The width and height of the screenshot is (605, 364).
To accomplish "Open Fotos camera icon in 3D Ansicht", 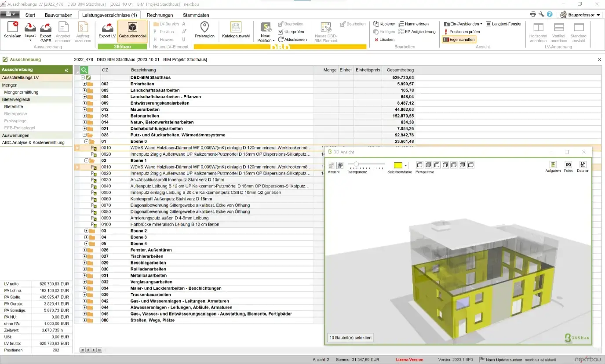I will coord(568,165).
